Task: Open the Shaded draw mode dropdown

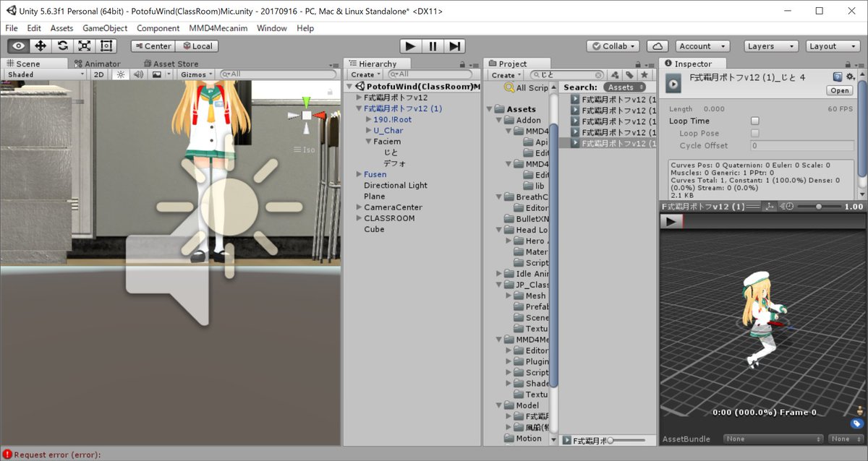Action: [46, 74]
